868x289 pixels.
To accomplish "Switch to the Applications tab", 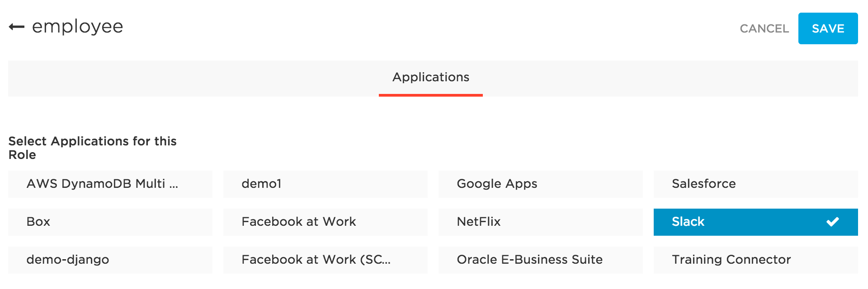I will pos(430,78).
